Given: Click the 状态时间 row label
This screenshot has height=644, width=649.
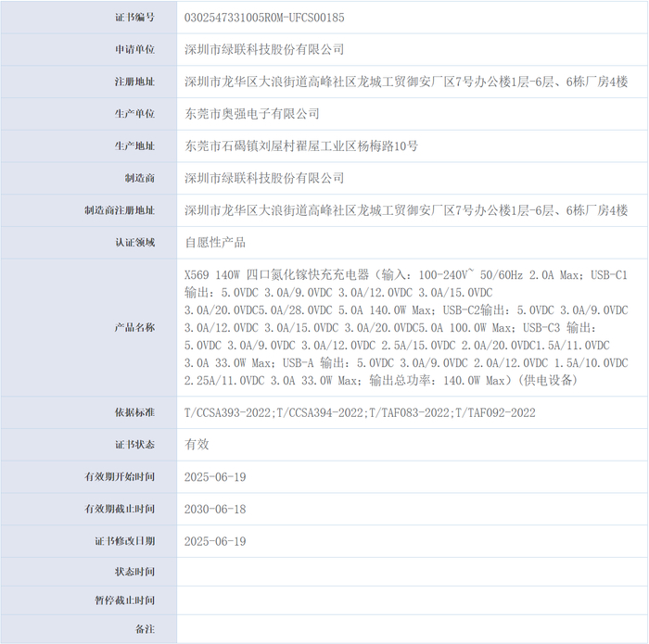Looking at the screenshot, I should [134, 572].
